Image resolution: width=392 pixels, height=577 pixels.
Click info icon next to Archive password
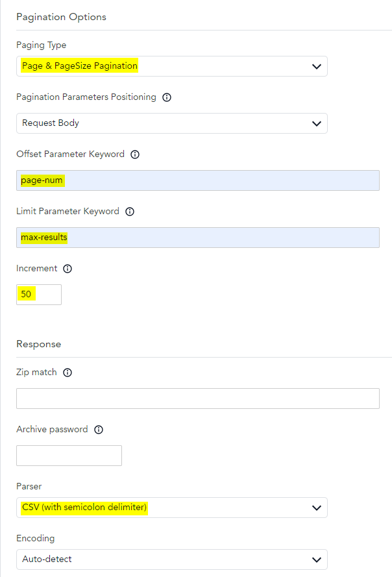coord(99,430)
